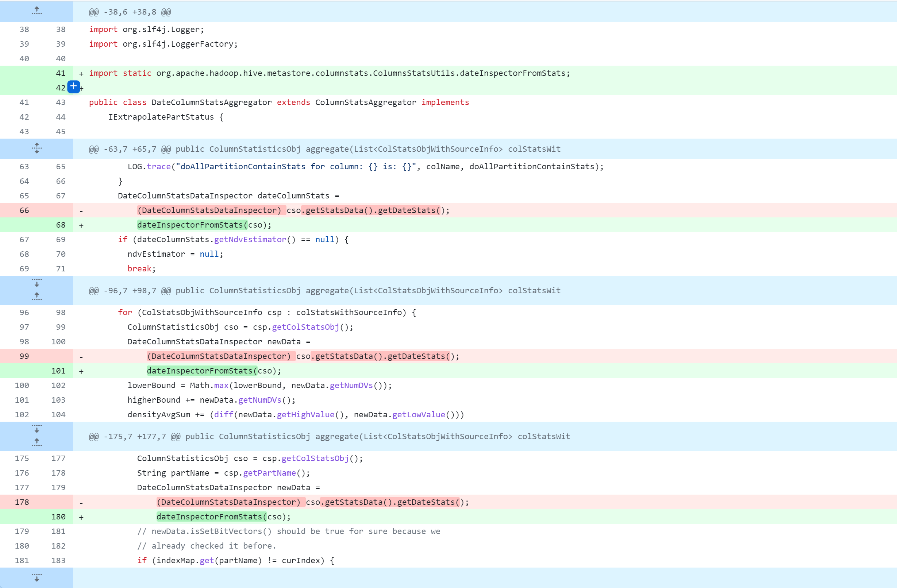Click the 'IExtrapolatePartStatus {' line
The width and height of the screenshot is (897, 588).
pyautogui.click(x=166, y=117)
